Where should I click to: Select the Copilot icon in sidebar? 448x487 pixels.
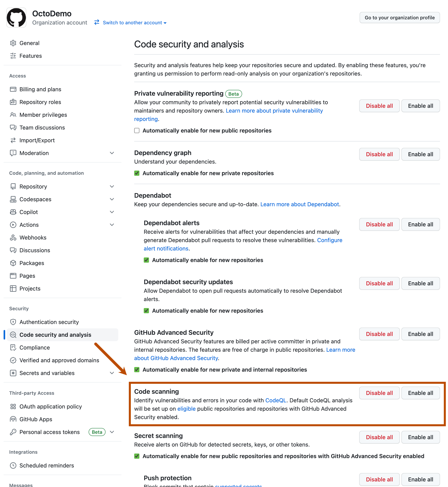(13, 212)
